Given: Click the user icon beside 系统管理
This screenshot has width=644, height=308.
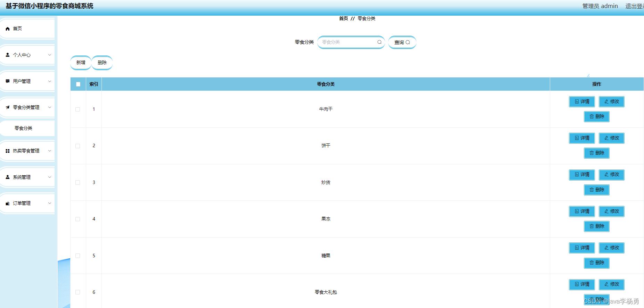Looking at the screenshot, I should point(8,177).
